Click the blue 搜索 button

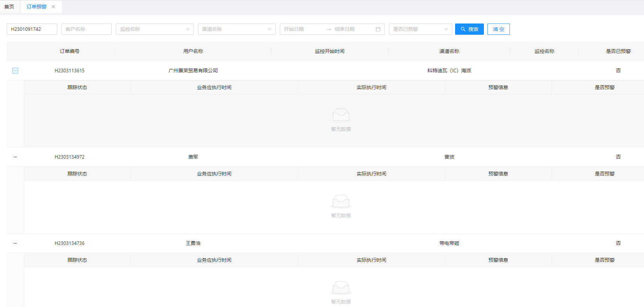click(469, 29)
